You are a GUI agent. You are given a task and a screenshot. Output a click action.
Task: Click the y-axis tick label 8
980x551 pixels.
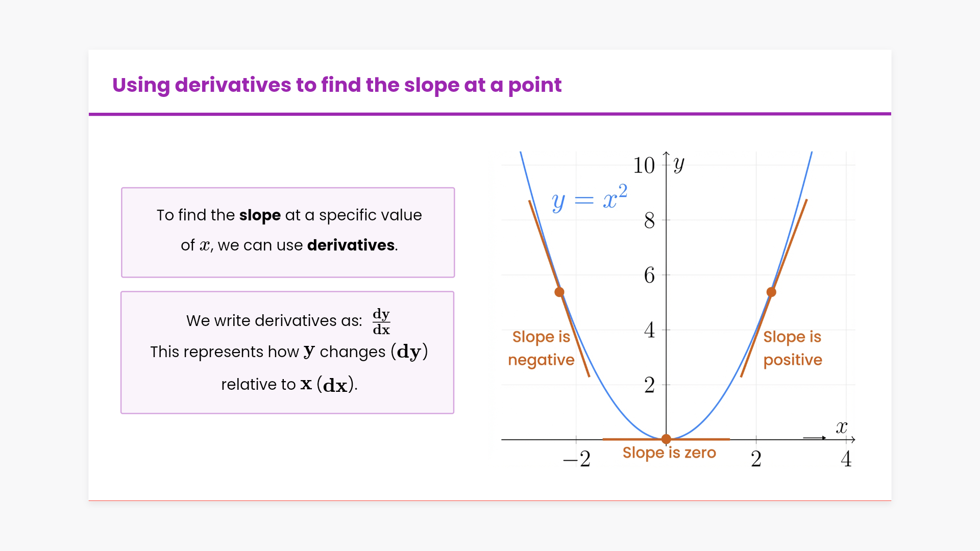point(649,221)
